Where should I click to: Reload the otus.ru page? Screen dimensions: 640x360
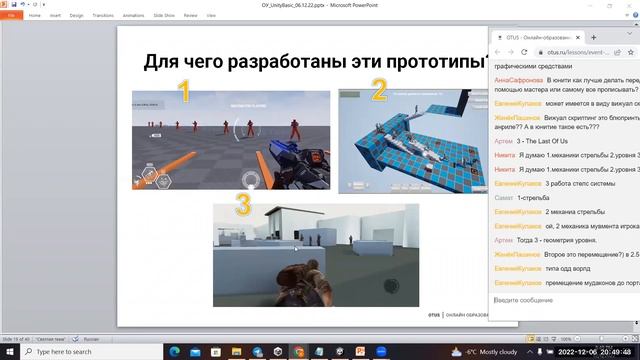click(x=524, y=52)
